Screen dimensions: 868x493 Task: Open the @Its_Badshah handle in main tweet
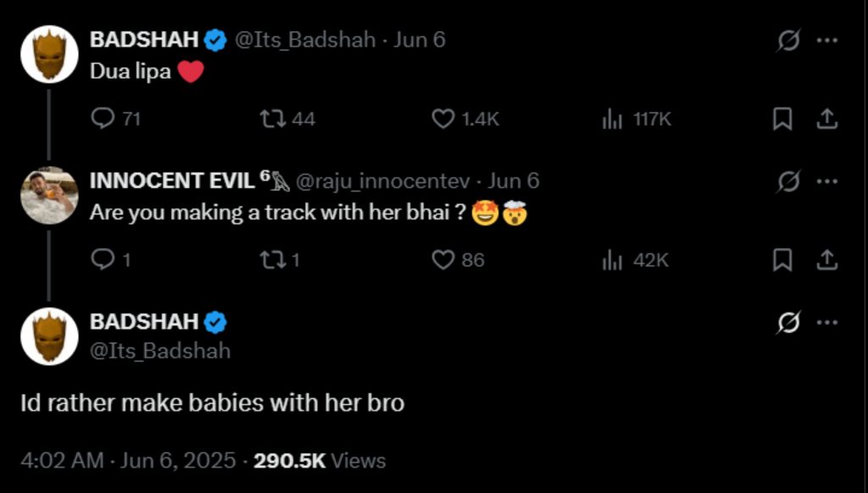tap(160, 351)
